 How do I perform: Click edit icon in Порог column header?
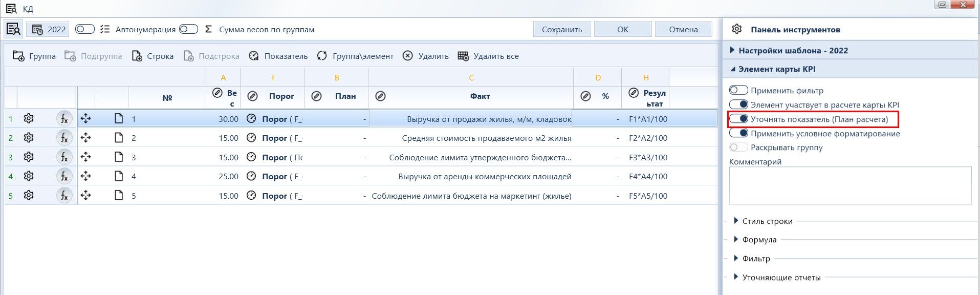252,96
